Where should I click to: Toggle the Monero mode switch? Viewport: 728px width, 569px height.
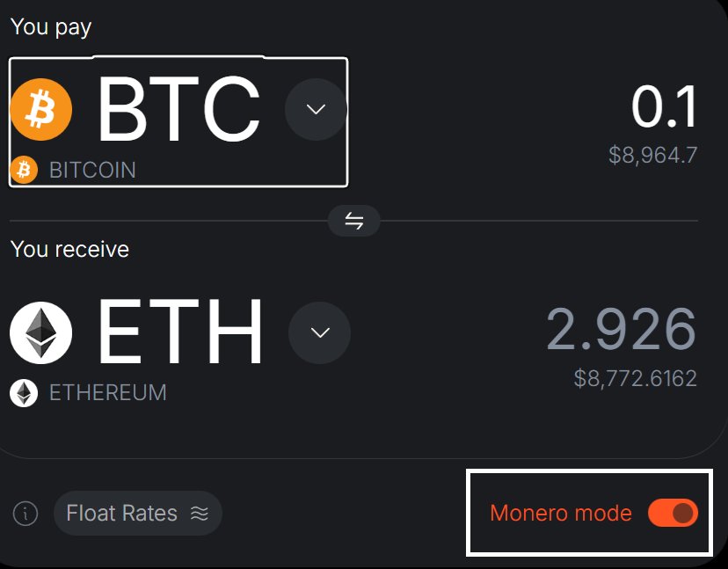(x=673, y=513)
